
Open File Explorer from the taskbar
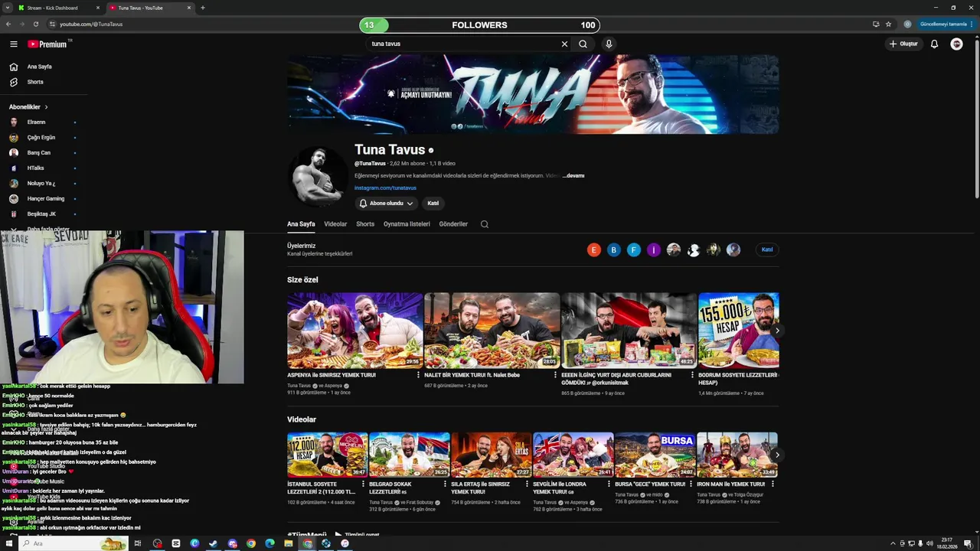point(289,543)
